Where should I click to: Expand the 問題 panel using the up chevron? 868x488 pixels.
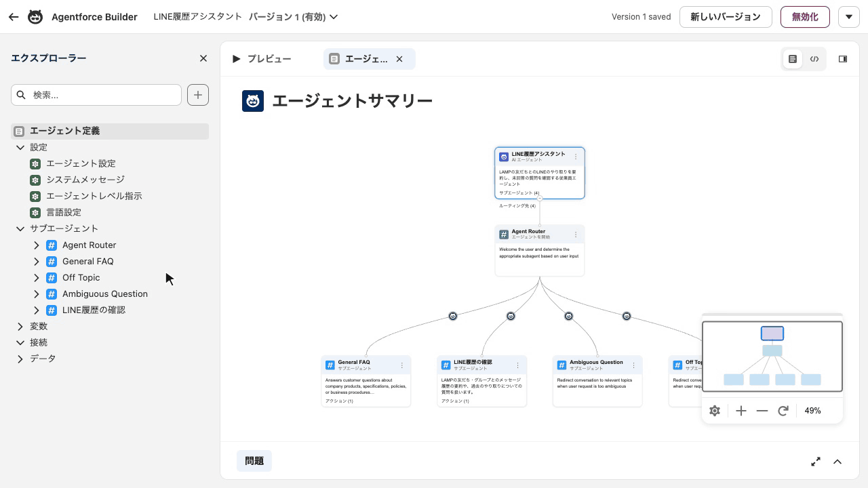(837, 462)
